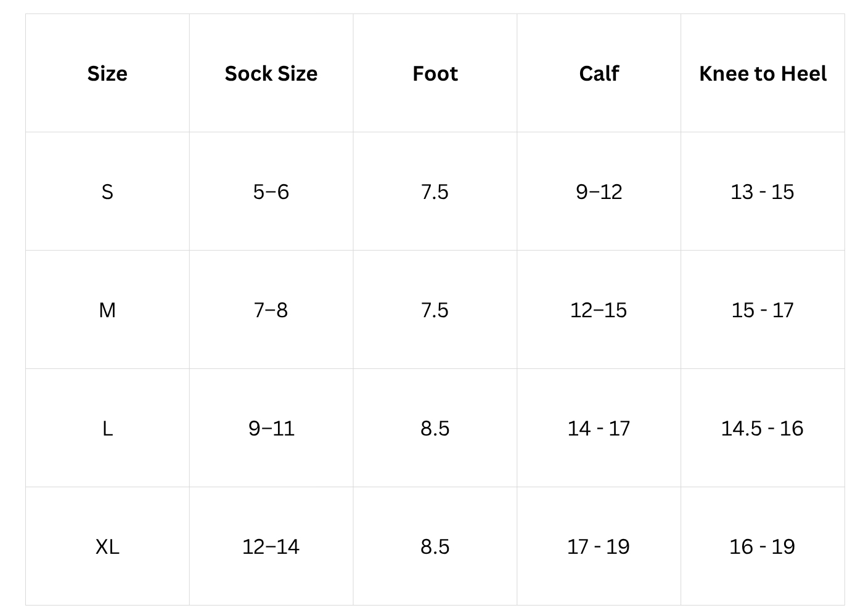This screenshot has width=863, height=616.
Task: Click the Calf column header
Action: [x=599, y=73]
